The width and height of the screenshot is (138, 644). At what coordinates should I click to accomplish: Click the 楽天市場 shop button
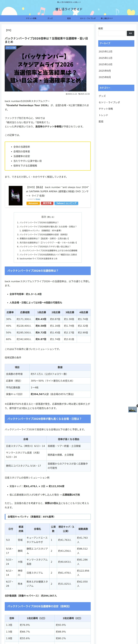(x=47, y=203)
